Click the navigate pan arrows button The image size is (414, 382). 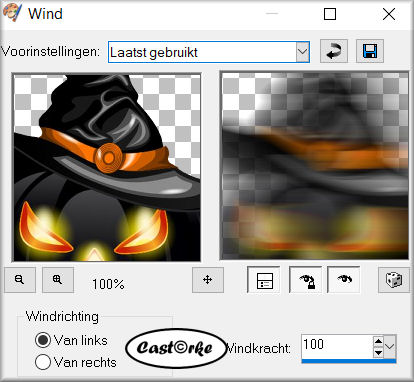tap(208, 280)
